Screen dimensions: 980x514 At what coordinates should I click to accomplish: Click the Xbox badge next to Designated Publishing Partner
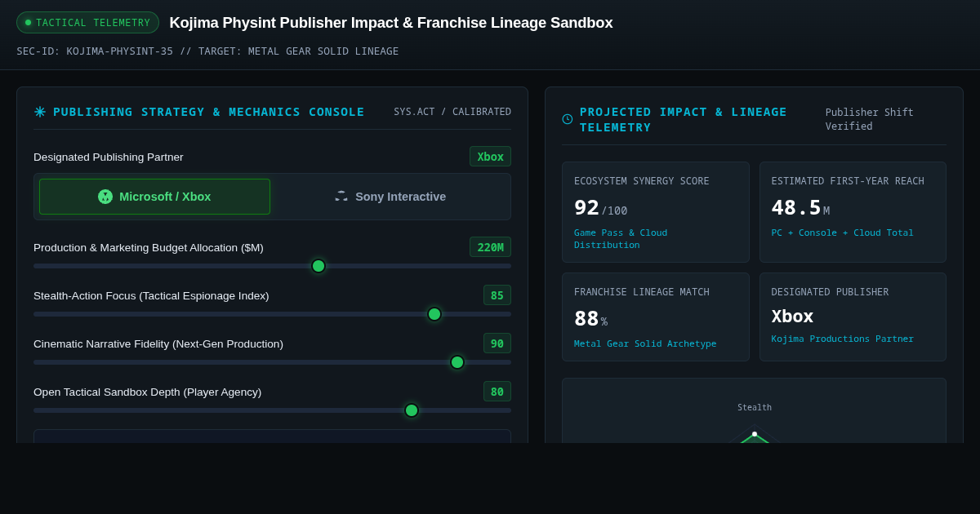pos(490,157)
